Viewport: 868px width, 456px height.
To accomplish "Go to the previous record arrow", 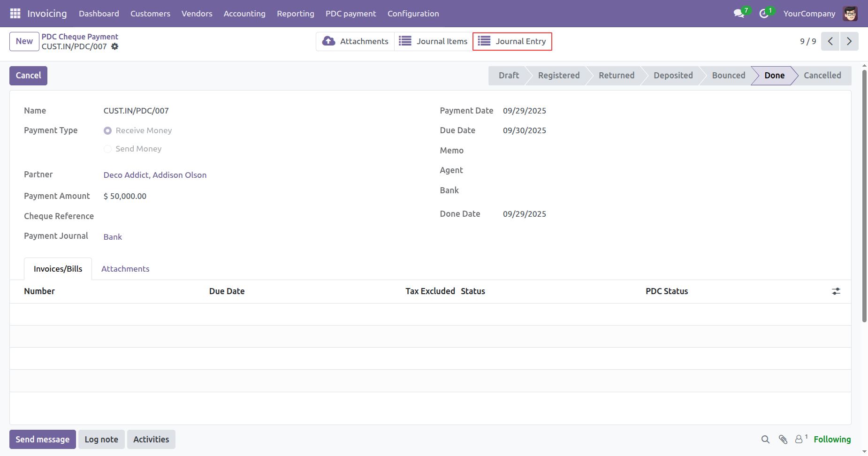I will 830,41.
